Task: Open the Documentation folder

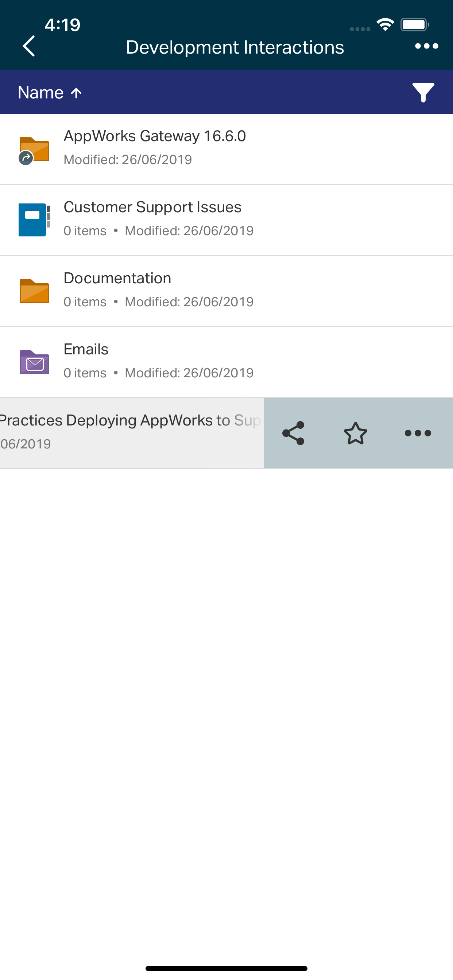Action: click(x=226, y=291)
